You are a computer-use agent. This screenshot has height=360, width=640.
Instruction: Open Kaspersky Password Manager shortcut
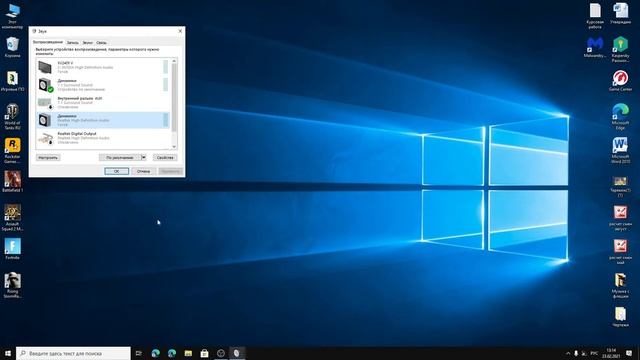tap(620, 49)
